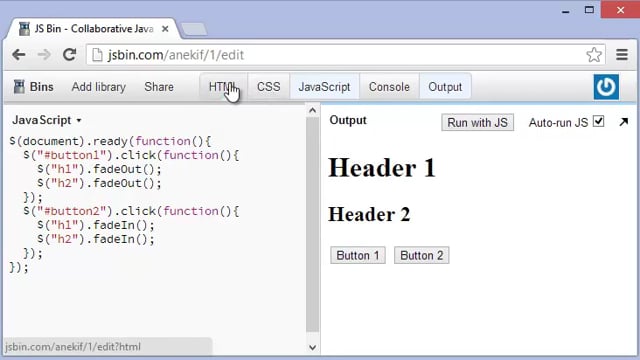
Task: Click Button 1 in the output
Action: [358, 256]
